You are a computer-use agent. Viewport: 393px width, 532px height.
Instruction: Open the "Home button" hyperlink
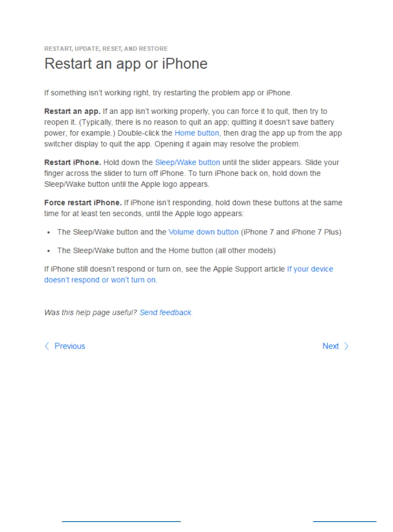coord(197,133)
